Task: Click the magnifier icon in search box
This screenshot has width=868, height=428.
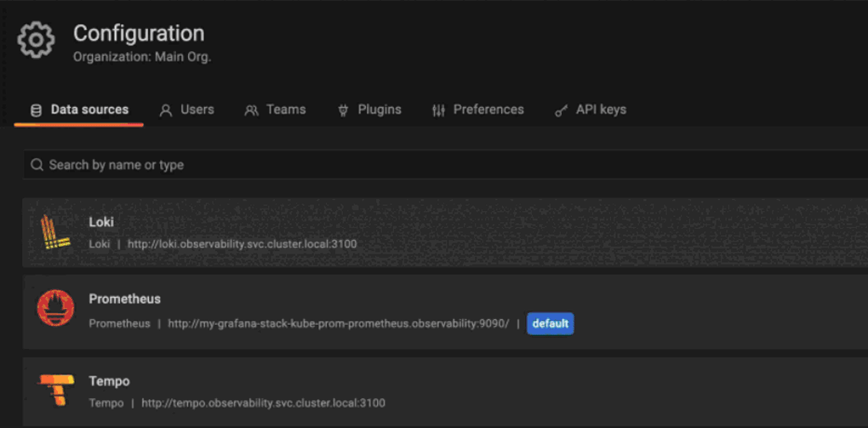Action: click(37, 165)
